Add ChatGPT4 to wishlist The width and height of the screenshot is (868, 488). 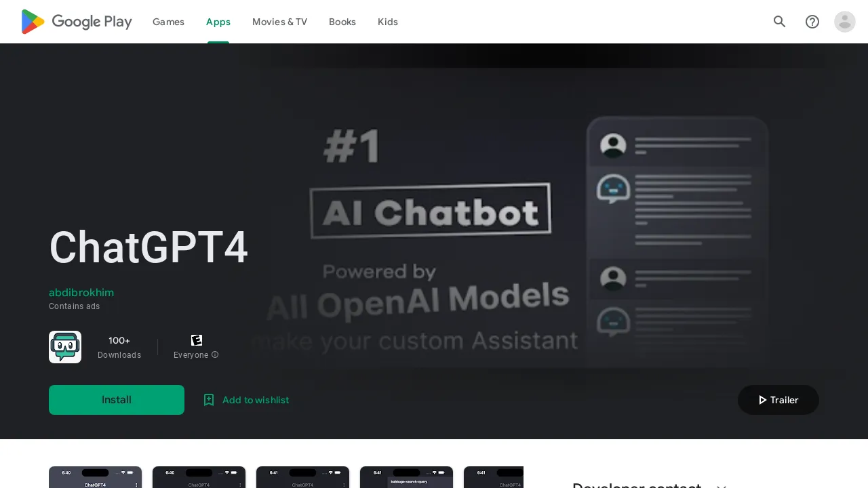coord(246,400)
